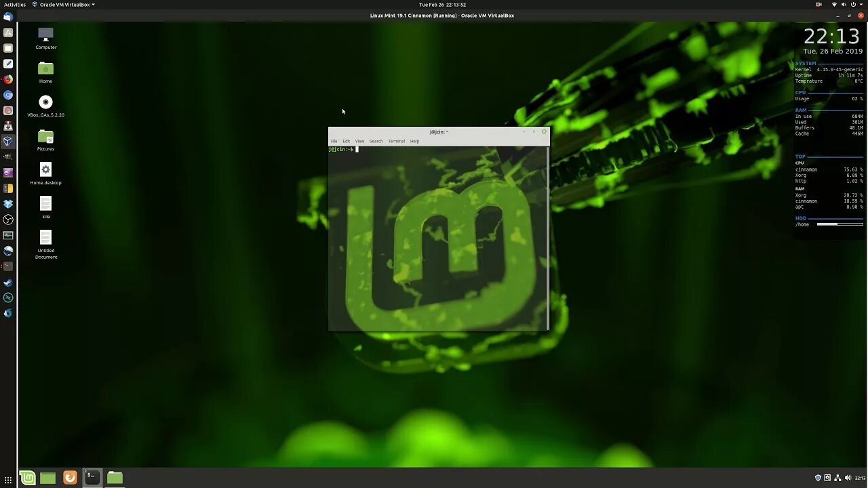This screenshot has height=488, width=868.
Task: Open the host volume icon in top bar
Action: pyautogui.click(x=844, y=5)
